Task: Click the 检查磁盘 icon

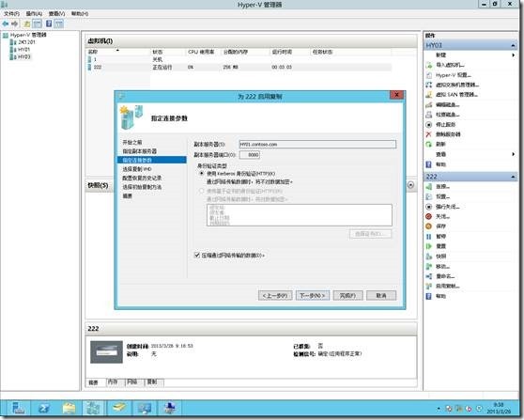Action: click(x=429, y=115)
